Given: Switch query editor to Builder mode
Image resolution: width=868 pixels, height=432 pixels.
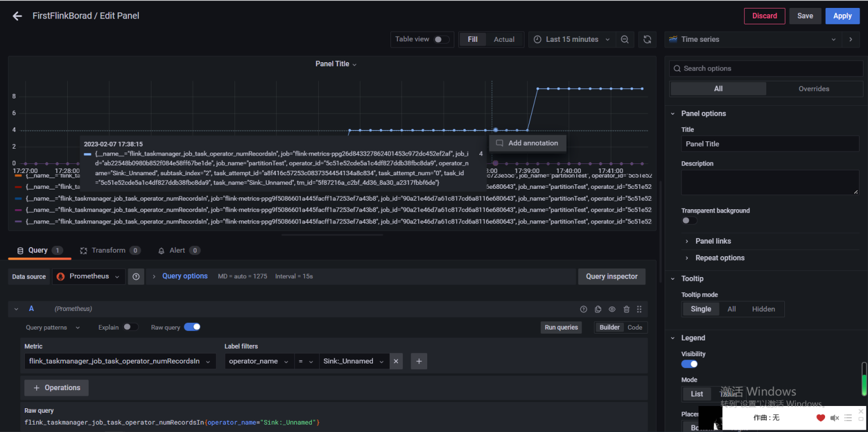Looking at the screenshot, I should [610, 327].
